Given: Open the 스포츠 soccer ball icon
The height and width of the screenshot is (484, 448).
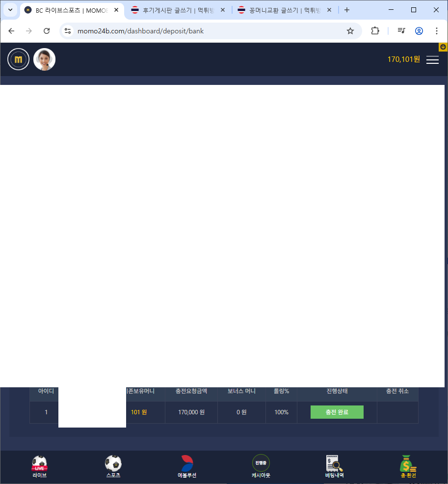Looking at the screenshot, I should click(x=113, y=466).
